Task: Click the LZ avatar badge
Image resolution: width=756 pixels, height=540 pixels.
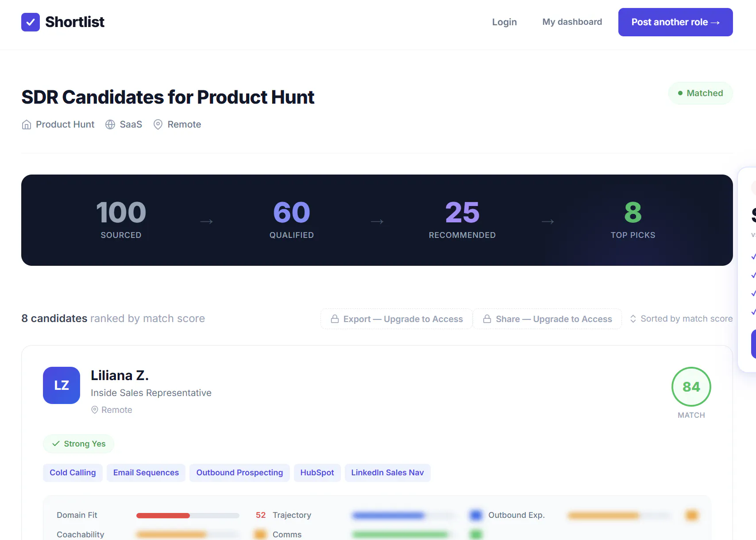Action: pyautogui.click(x=62, y=385)
